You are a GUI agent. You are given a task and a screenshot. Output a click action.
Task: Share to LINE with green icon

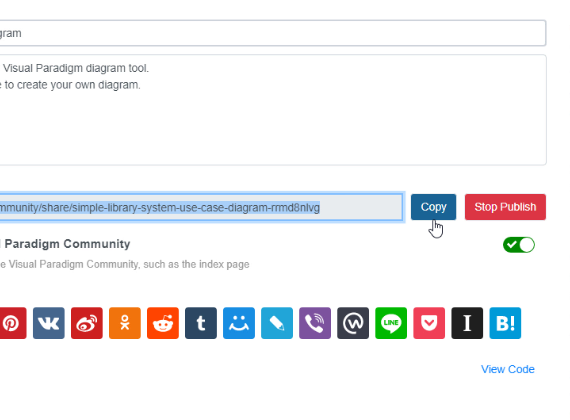click(x=391, y=323)
